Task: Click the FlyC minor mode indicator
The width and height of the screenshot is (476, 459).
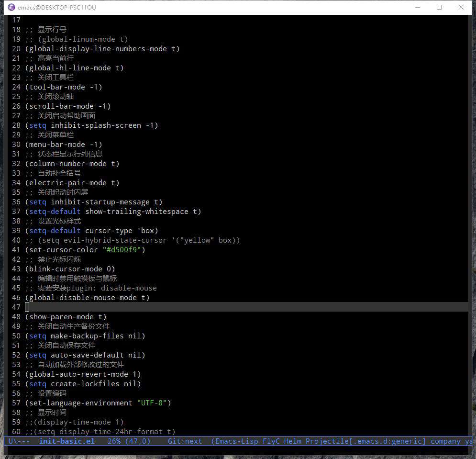Action: (x=271, y=441)
